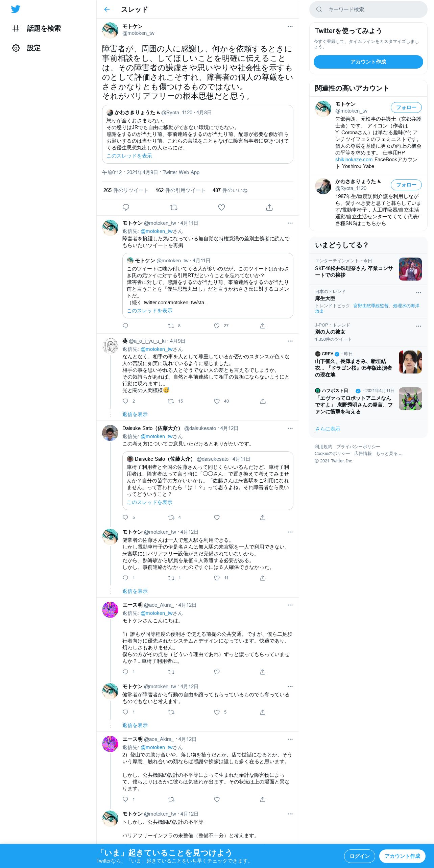
Task: Expand replies under 葵's tweet via 返信を表示
Action: pos(135,414)
